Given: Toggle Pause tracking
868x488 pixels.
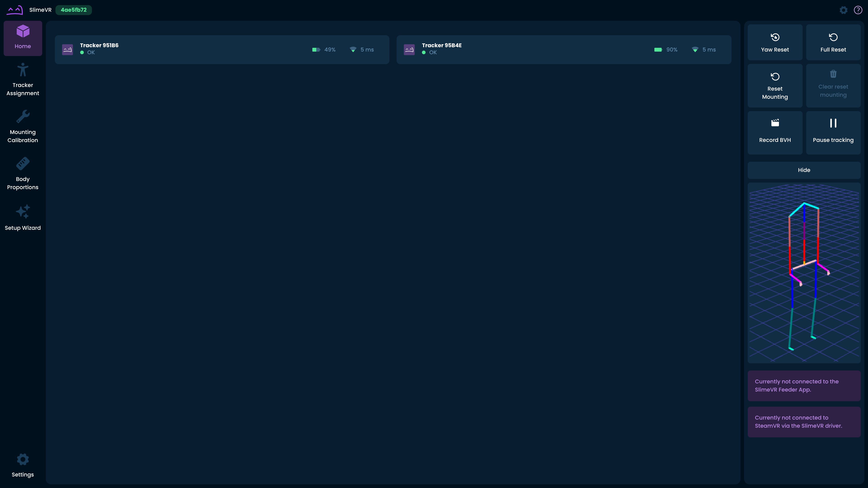Looking at the screenshot, I should click(833, 132).
